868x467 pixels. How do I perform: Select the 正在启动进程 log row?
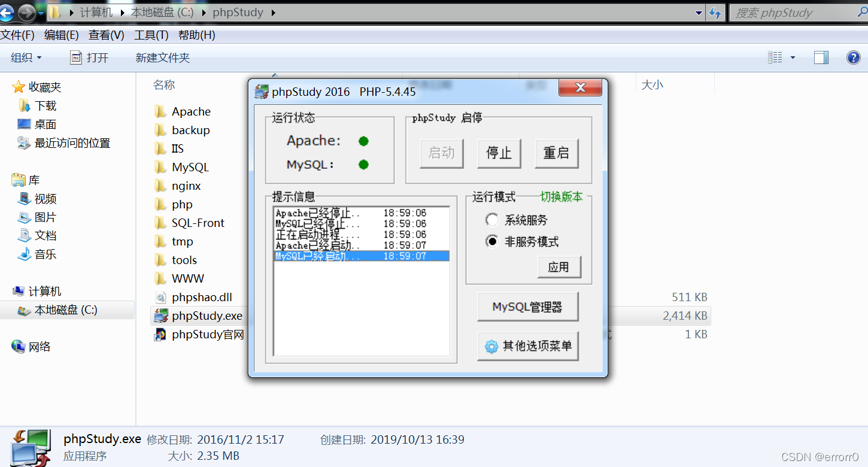[x=362, y=235]
